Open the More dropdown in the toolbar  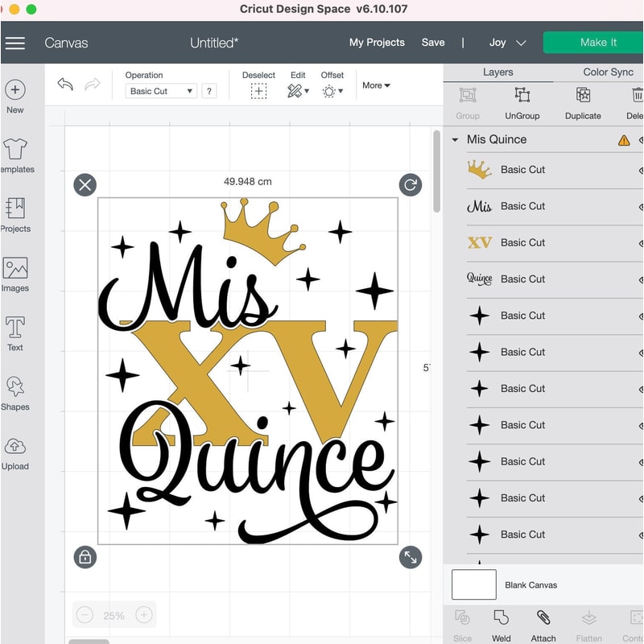tap(376, 85)
